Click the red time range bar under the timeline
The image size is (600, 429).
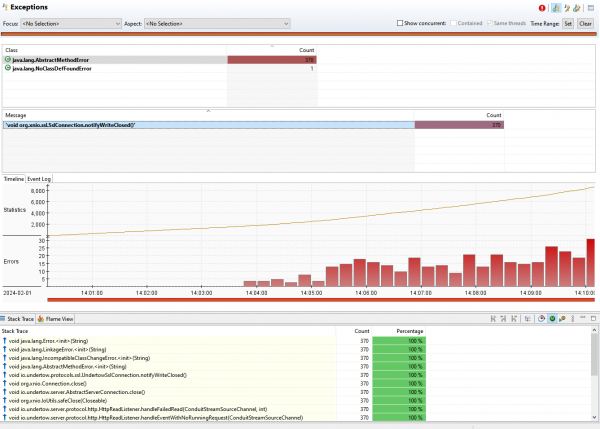pyautogui.click(x=320, y=300)
